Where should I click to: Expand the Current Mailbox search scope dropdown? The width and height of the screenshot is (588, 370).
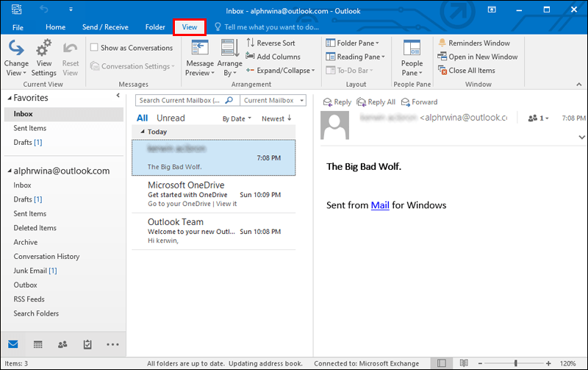[273, 100]
